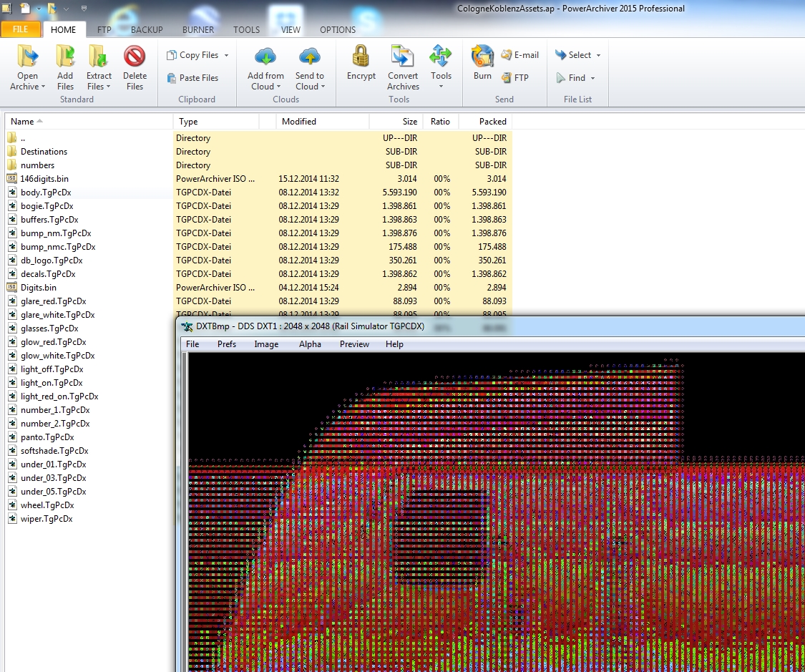Switch to the BURNER ribbon tab
Viewport: 805px width, 672px height.
click(198, 30)
